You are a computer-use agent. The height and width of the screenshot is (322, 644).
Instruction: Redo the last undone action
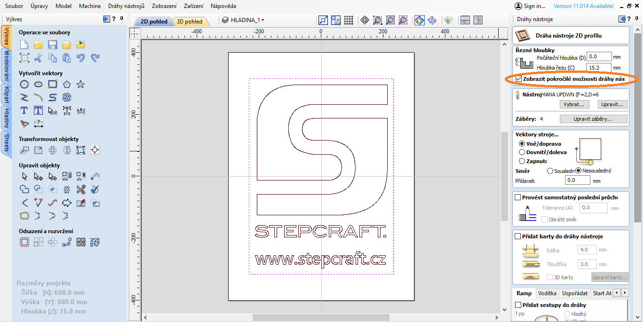[x=95, y=58]
